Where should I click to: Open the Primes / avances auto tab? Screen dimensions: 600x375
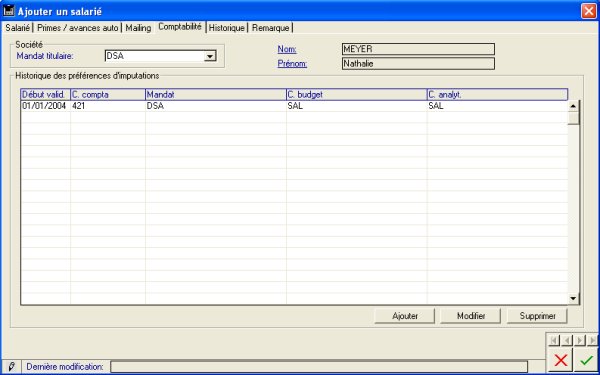(x=78, y=28)
